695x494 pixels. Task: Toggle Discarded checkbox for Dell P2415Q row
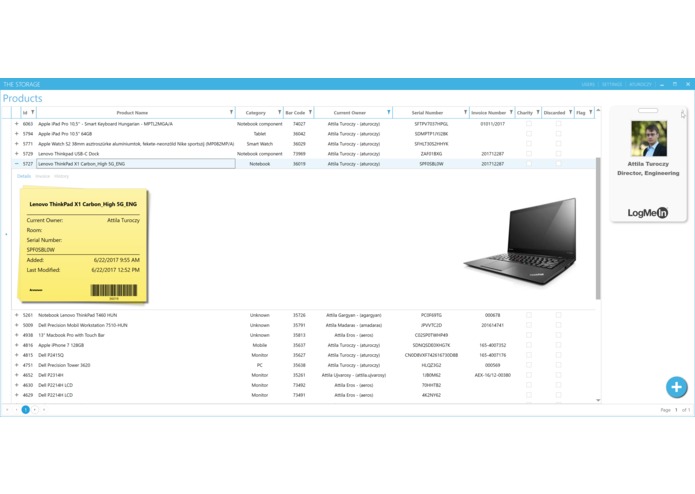coord(558,355)
